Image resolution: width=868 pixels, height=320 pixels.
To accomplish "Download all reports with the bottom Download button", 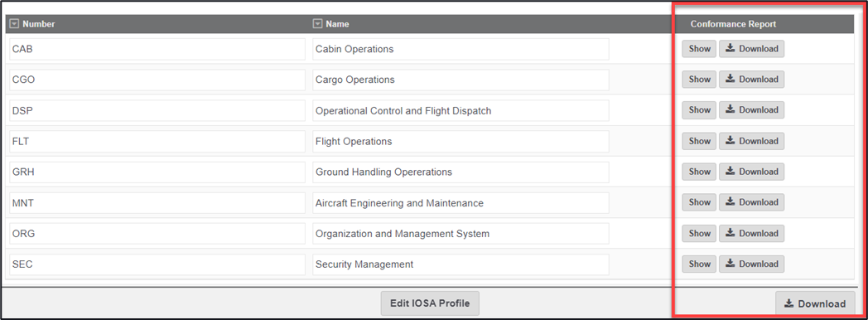I will tap(815, 303).
